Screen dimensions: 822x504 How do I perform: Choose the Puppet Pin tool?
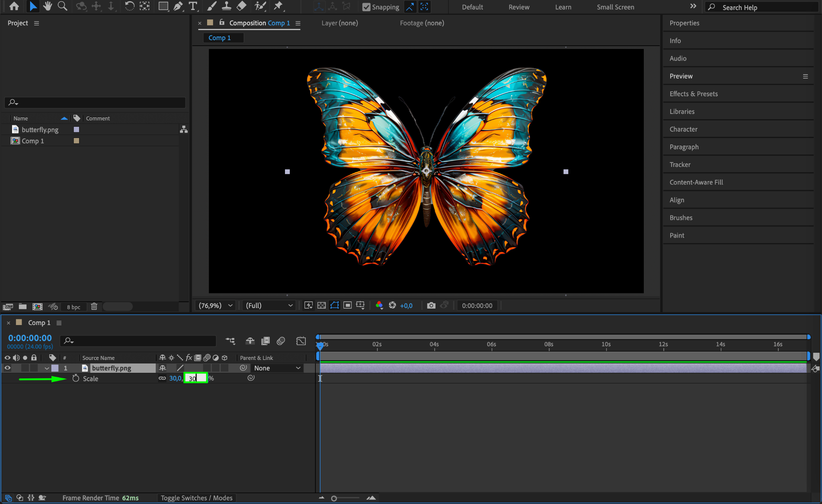coord(278,6)
